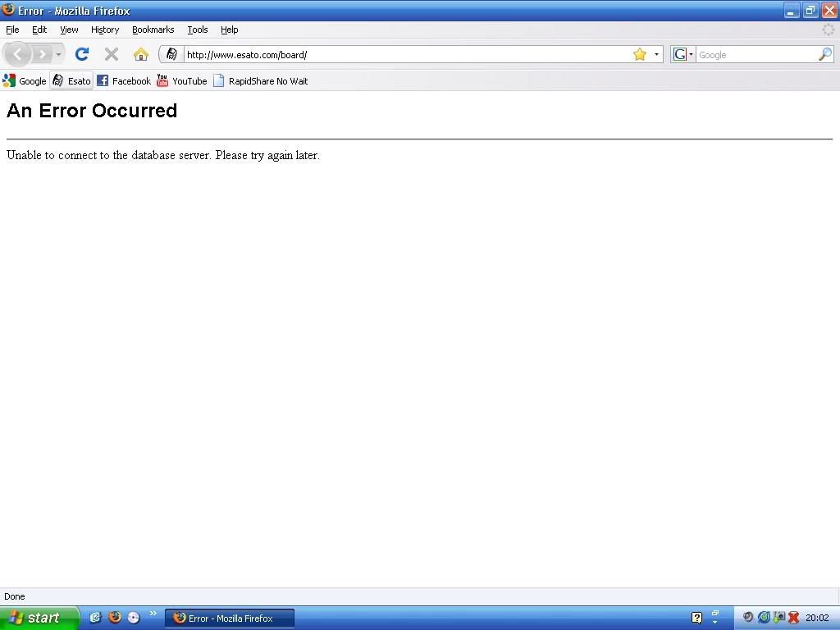The height and width of the screenshot is (630, 840).
Task: Click the red X tray icon
Action: tap(794, 618)
